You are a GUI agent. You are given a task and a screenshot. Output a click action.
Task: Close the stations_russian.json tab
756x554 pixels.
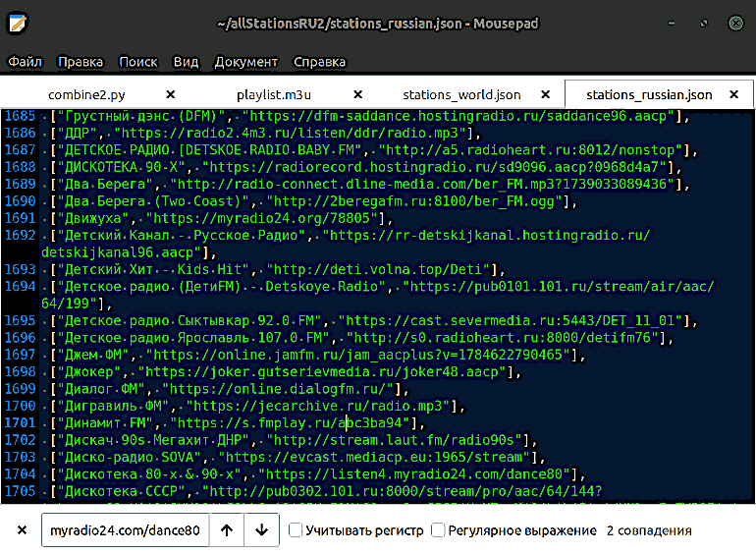733,94
